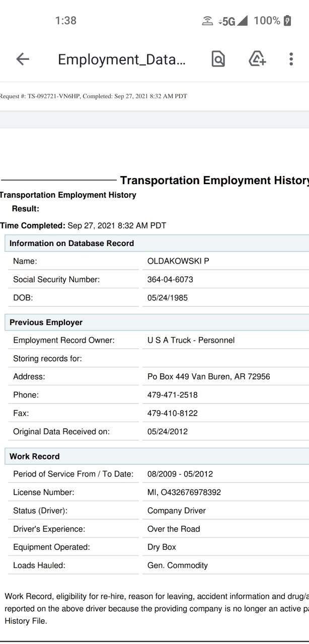Tap the hotspot status icon
Viewport: 309px width, 644px height.
coord(207,21)
